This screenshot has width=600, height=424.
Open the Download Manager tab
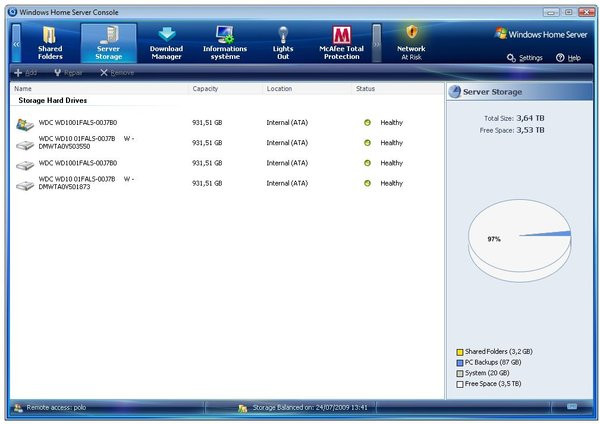point(166,43)
